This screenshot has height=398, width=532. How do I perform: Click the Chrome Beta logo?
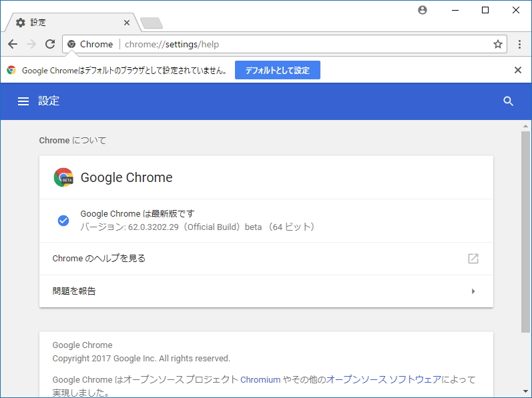[x=63, y=177]
